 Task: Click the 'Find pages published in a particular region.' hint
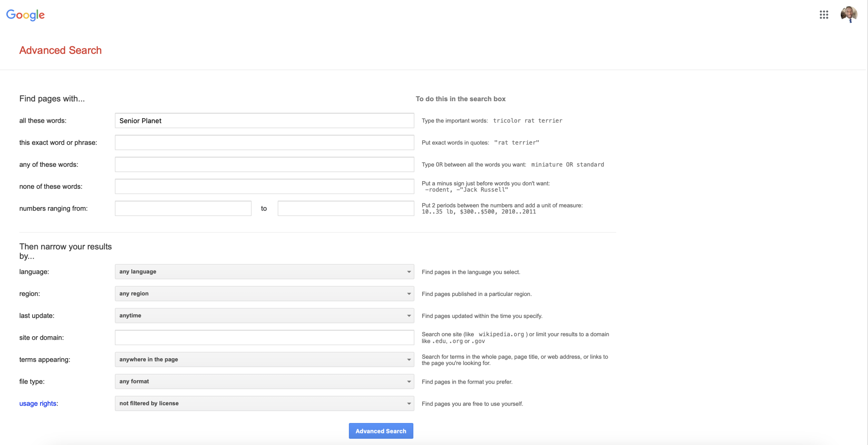[x=476, y=294]
